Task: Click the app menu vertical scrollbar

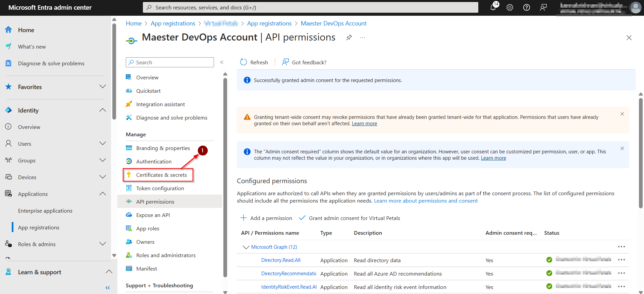Action: [x=225, y=177]
